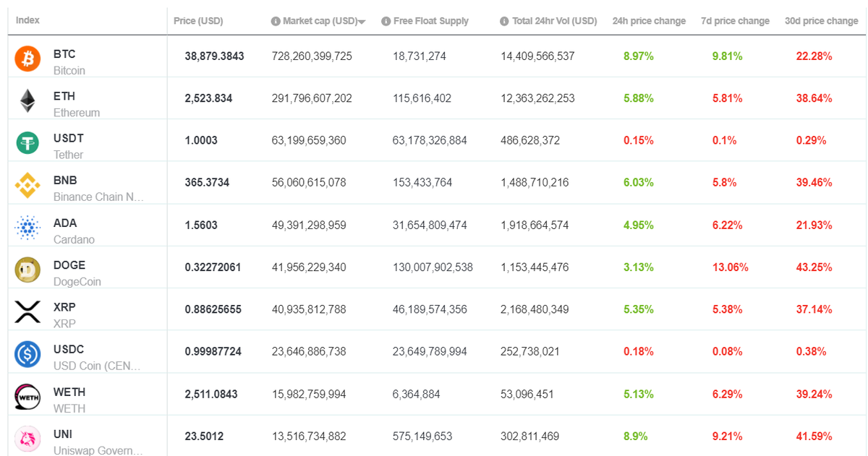868x456 pixels.
Task: Open the Free Float Supply info icon
Action: tap(386, 22)
